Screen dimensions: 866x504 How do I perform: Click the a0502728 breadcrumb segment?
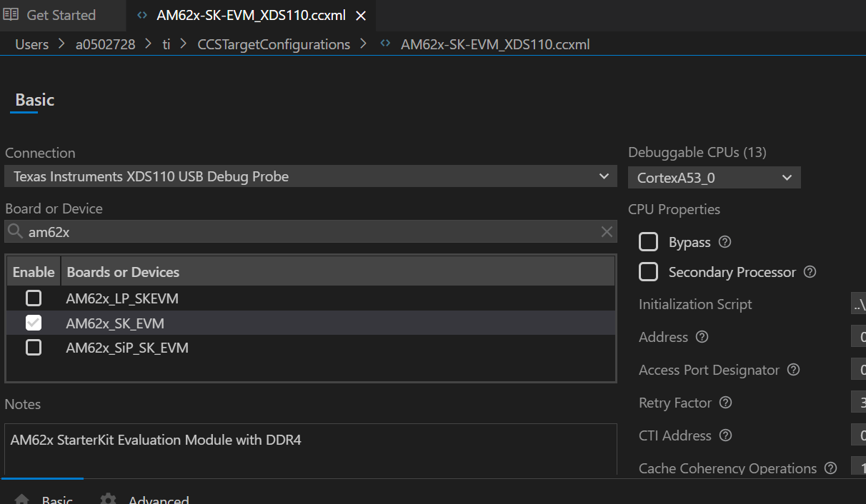pyautogui.click(x=106, y=44)
